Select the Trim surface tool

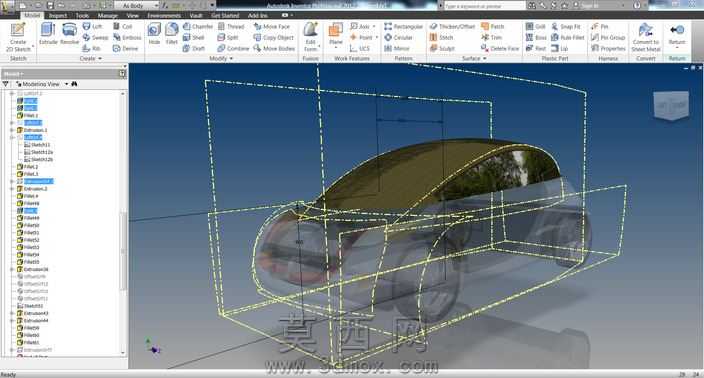click(x=492, y=38)
